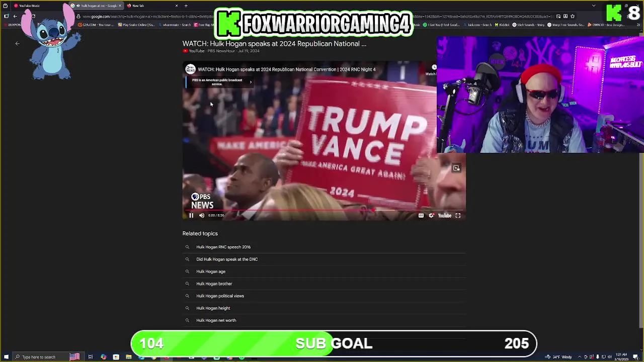
Task: Click search icon beside Hulk Hogan net worth
Action: (187, 320)
